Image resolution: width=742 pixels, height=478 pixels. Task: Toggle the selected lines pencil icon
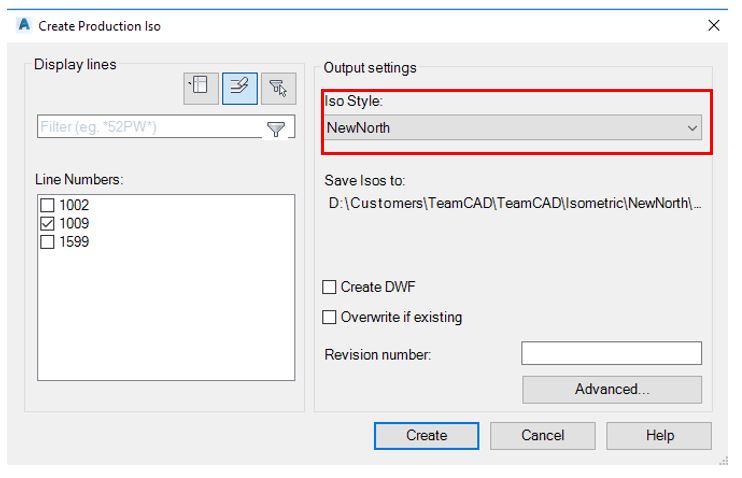point(240,88)
